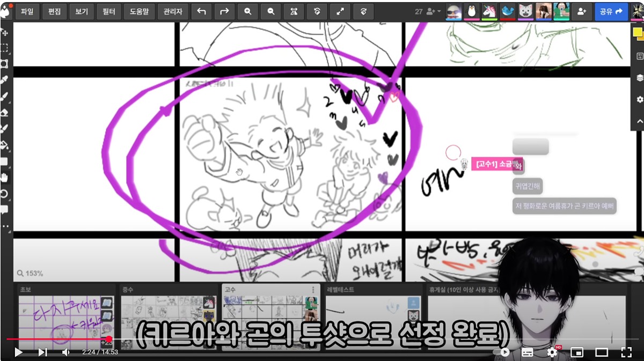
Task: Open the 고수 canvas options menu
Action: [x=313, y=290]
